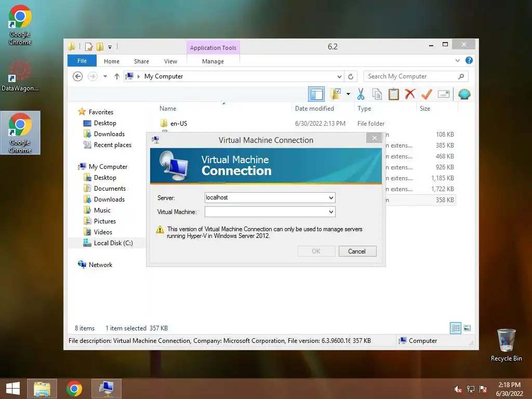Click the Paste clipboard icon

click(x=394, y=94)
